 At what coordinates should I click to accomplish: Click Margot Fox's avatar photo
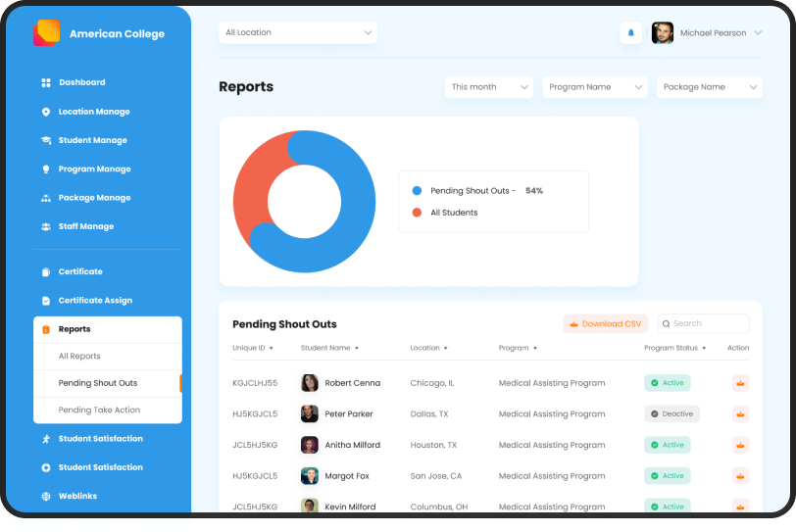tap(310, 476)
